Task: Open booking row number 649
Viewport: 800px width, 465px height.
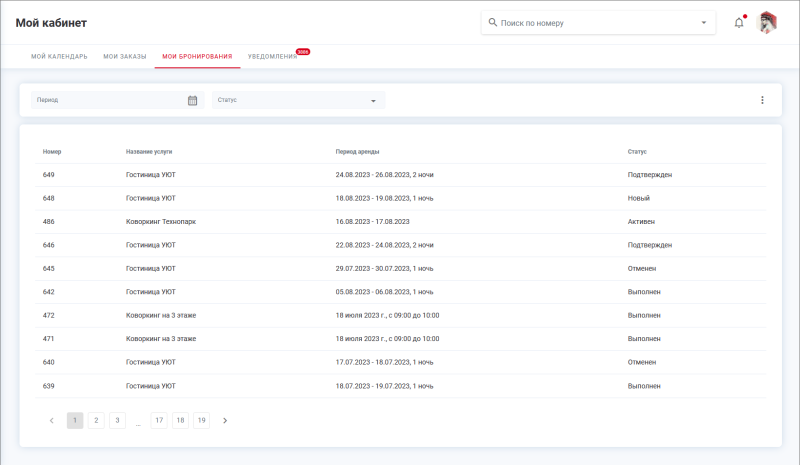Action: 49,175
